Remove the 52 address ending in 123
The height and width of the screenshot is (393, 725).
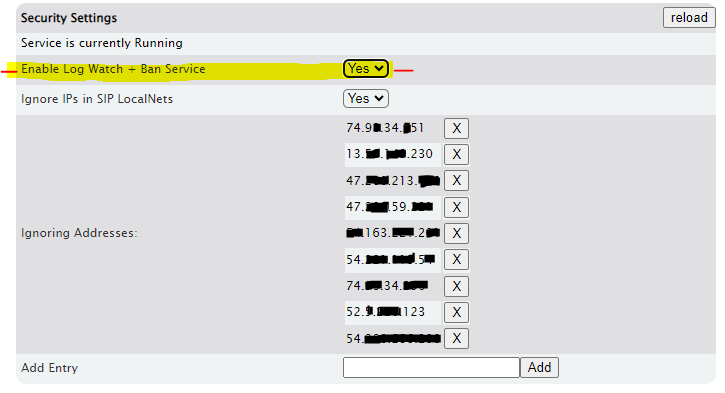[456, 312]
